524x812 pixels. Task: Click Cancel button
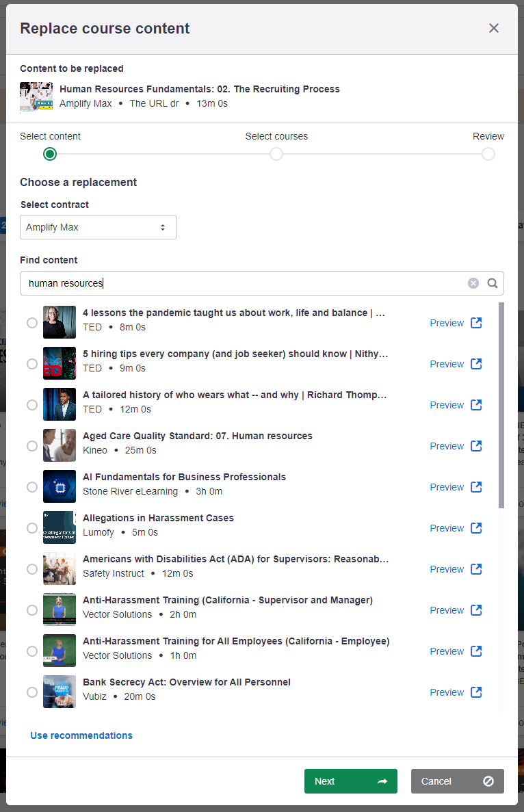[457, 781]
